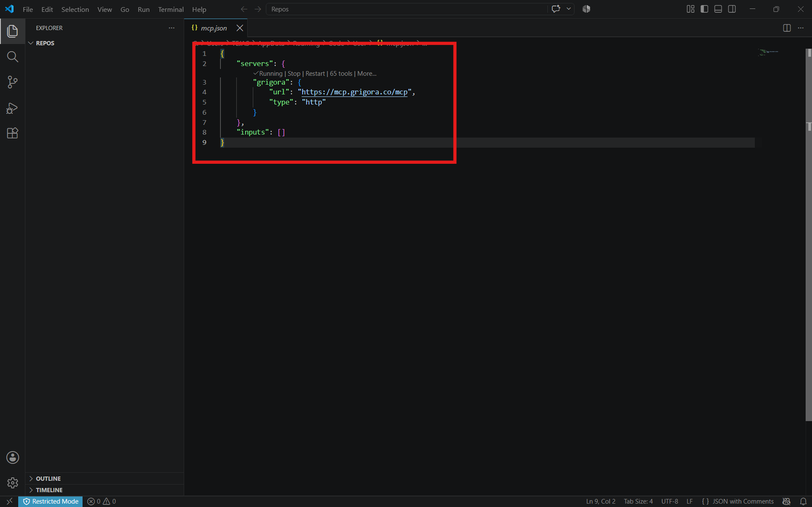This screenshot has height=507, width=812.
Task: Click the "servers" key on line 2
Action: pos(255,63)
